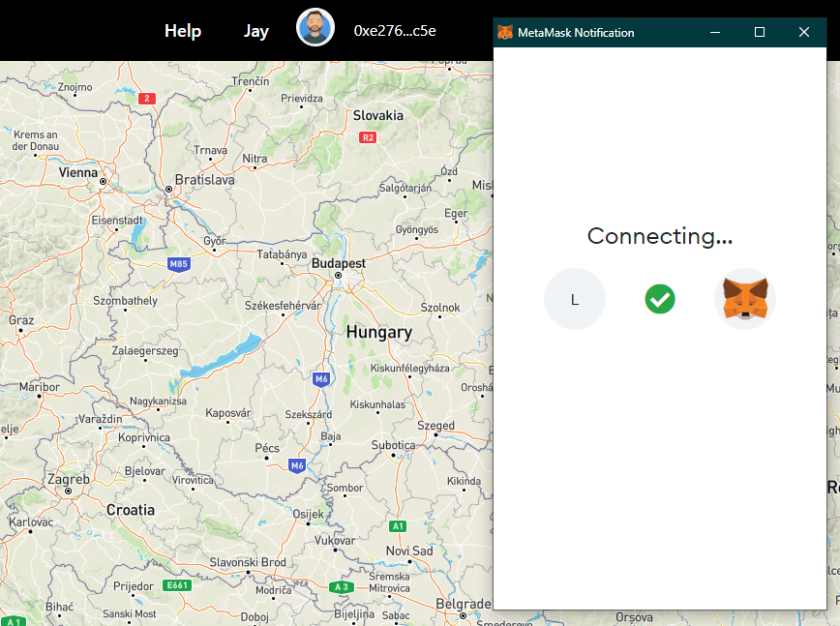
Task: Click Zagreb label on map
Action: pyautogui.click(x=68, y=479)
